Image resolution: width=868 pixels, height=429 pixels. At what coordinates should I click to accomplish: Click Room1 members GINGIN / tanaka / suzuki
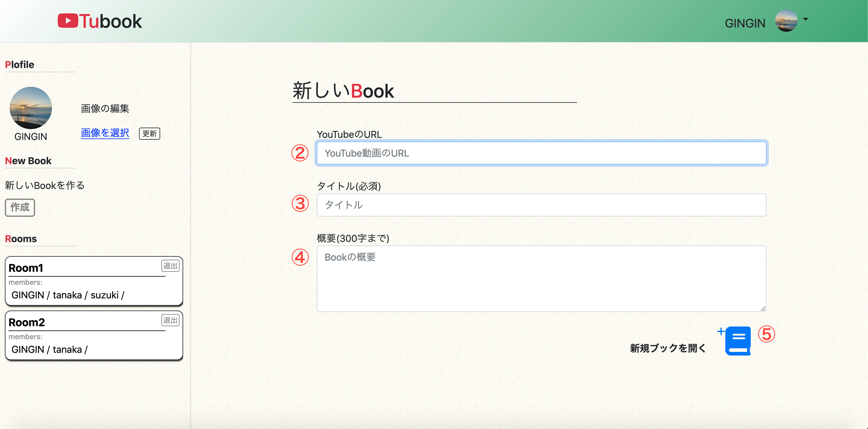click(68, 295)
